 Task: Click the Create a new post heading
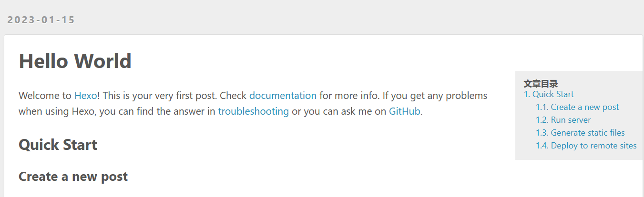pyautogui.click(x=73, y=177)
